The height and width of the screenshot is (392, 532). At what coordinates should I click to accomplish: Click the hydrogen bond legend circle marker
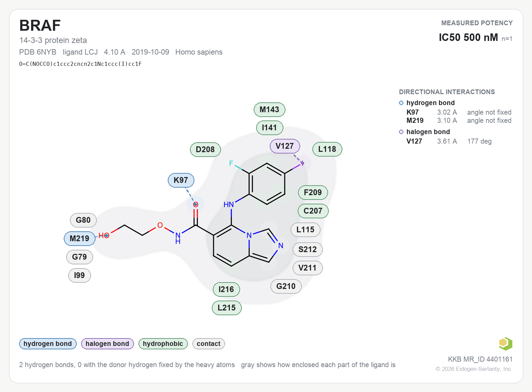[x=401, y=103]
